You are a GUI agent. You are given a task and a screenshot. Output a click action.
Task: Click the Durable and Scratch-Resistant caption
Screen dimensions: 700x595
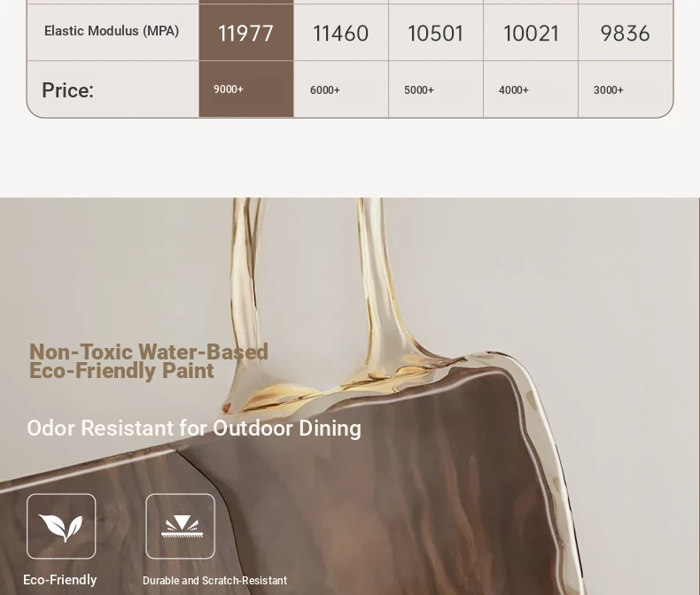pyautogui.click(x=214, y=581)
